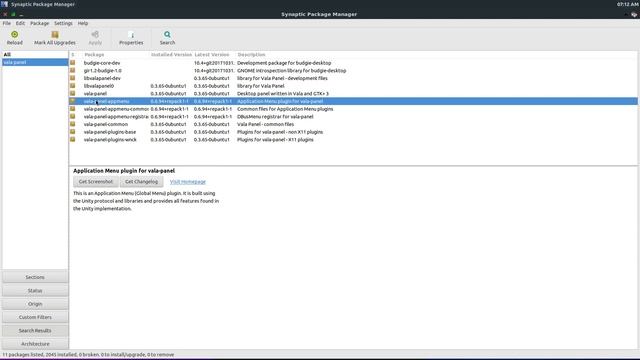Click status box of vala-panel-common
Image resolution: width=640 pixels, height=360 pixels.
pyautogui.click(x=73, y=124)
